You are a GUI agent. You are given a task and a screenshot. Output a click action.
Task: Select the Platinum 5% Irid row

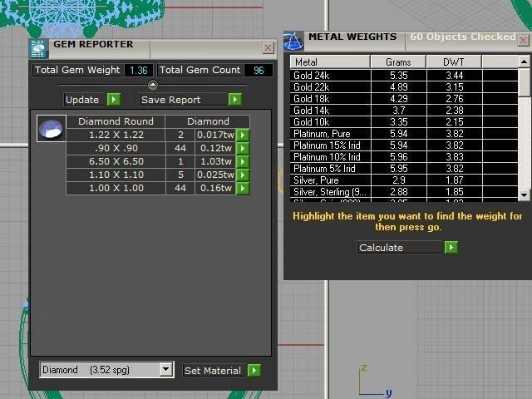[x=404, y=168]
